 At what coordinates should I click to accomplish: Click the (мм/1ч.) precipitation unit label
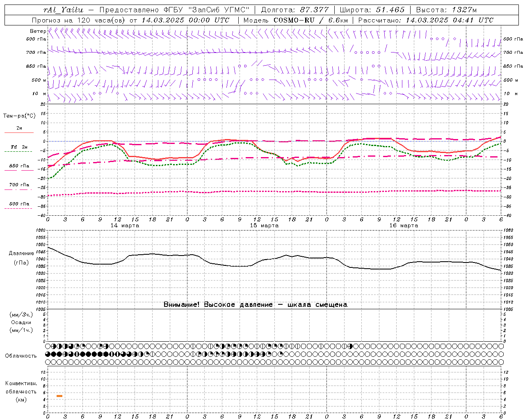point(21,330)
